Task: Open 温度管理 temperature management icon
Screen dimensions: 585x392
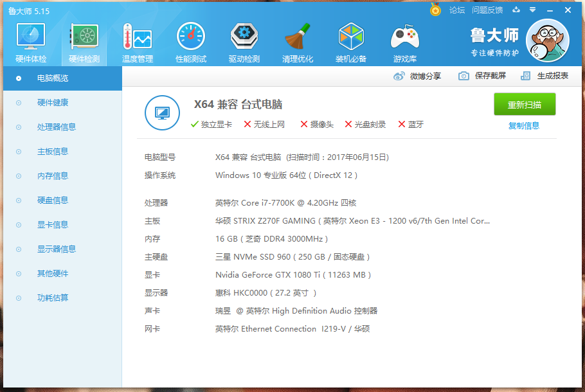Action: tap(138, 36)
